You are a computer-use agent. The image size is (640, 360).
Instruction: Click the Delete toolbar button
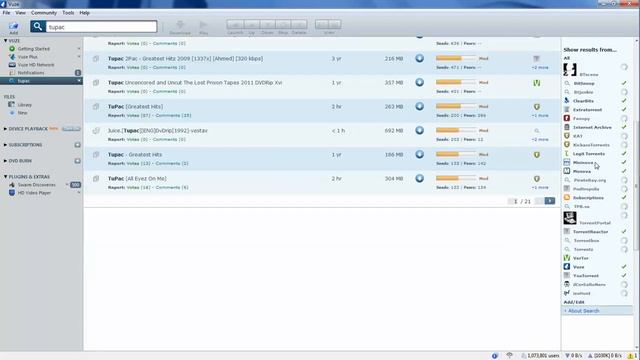[299, 24]
